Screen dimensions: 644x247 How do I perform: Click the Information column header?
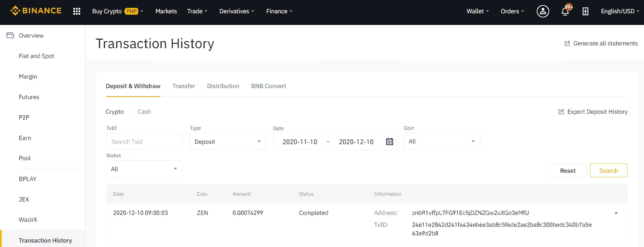[388, 194]
